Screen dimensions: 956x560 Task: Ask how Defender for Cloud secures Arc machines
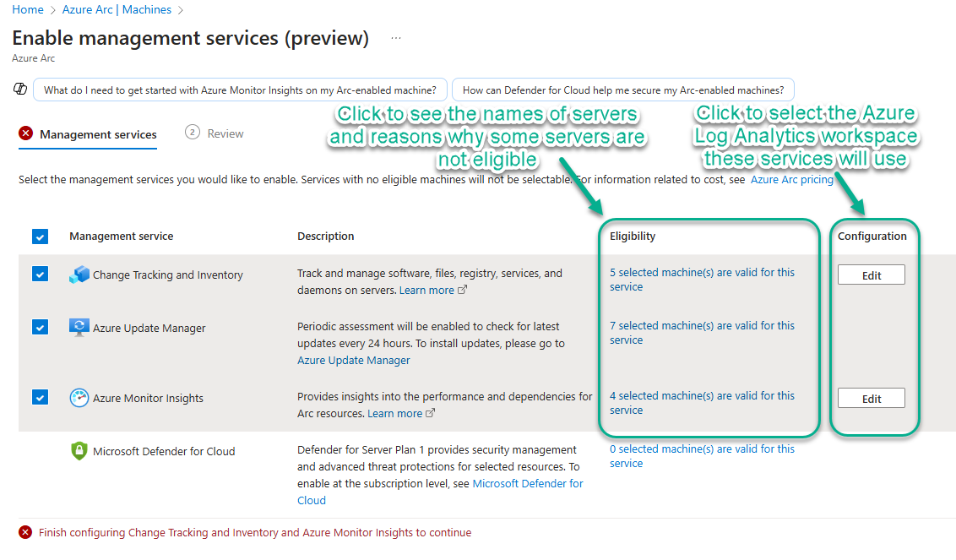pyautogui.click(x=622, y=90)
